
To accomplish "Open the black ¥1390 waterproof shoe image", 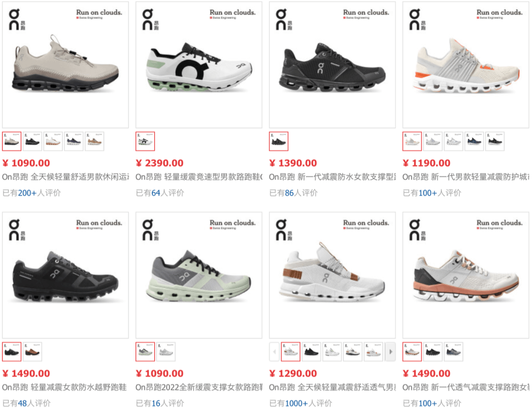I will click(332, 65).
